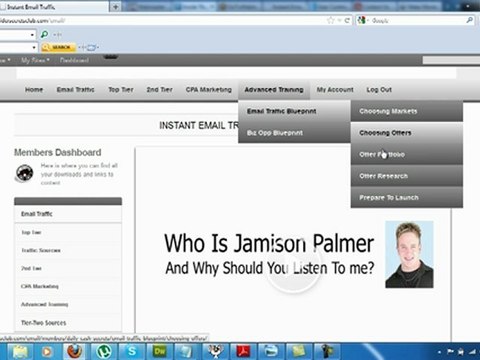Open Adobe Acrobat PDF from the taskbar
The height and width of the screenshot is (360, 480).
pos(244,351)
